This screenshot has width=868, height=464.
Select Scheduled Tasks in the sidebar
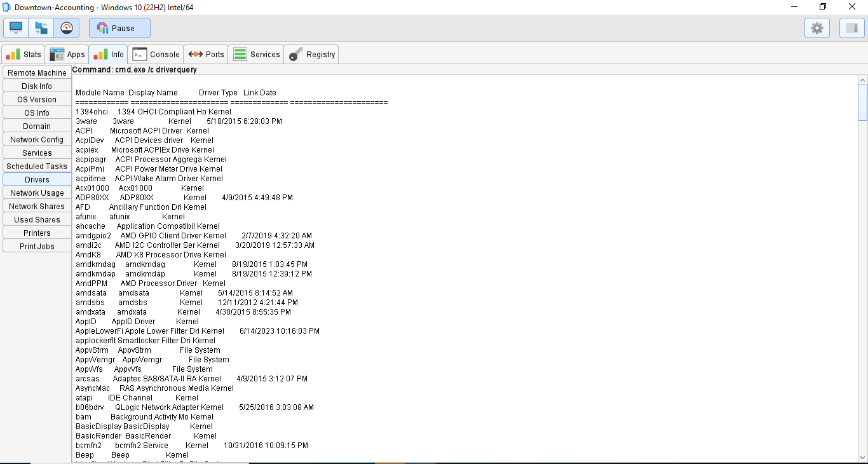pyautogui.click(x=36, y=166)
